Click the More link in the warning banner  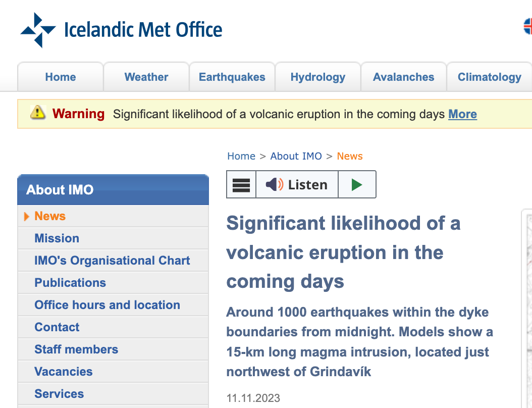[462, 115]
